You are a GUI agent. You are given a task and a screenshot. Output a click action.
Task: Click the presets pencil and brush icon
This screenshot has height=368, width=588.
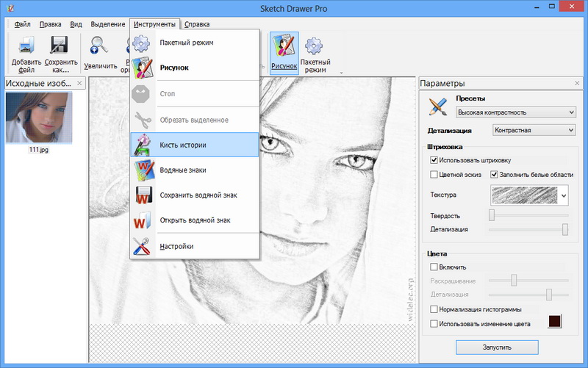438,107
